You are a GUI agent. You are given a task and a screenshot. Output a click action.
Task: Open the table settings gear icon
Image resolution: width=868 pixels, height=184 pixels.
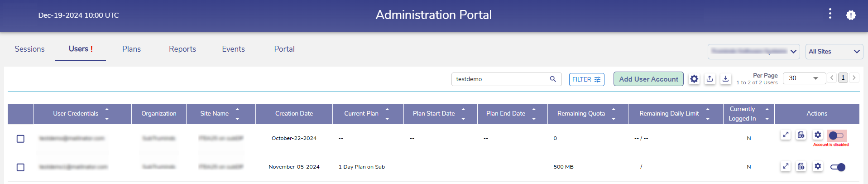(694, 79)
